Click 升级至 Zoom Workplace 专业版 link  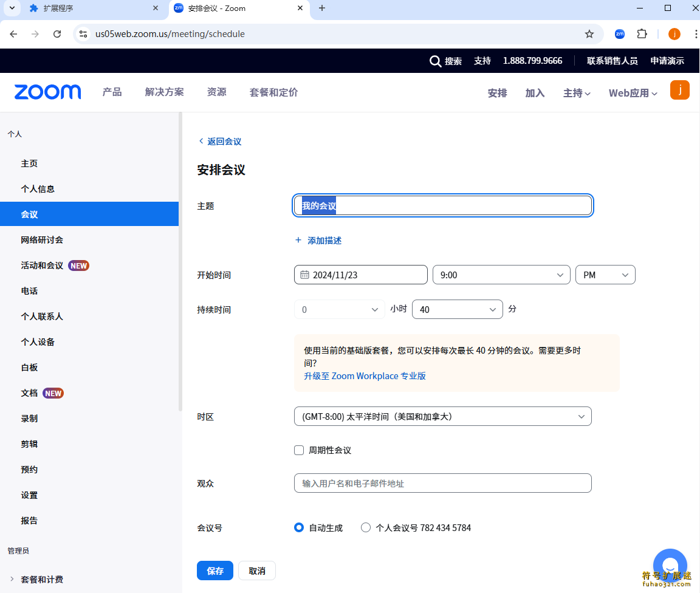(x=365, y=376)
